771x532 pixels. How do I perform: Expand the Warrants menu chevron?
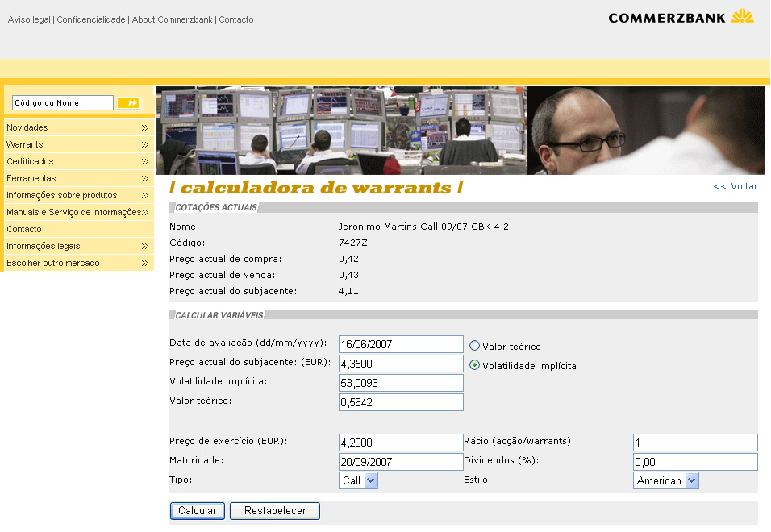tap(145, 144)
